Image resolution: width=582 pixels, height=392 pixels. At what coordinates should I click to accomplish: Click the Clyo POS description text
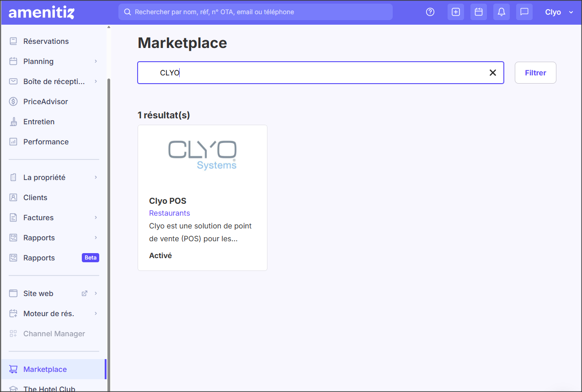[200, 232]
